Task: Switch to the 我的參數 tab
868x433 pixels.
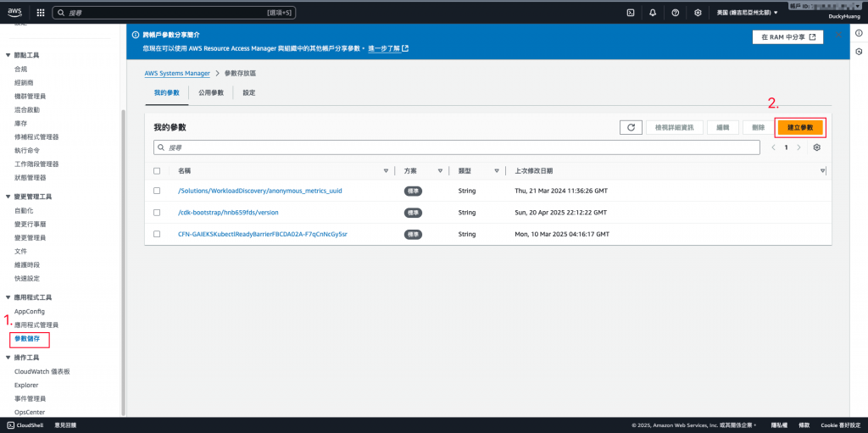Action: (x=167, y=92)
